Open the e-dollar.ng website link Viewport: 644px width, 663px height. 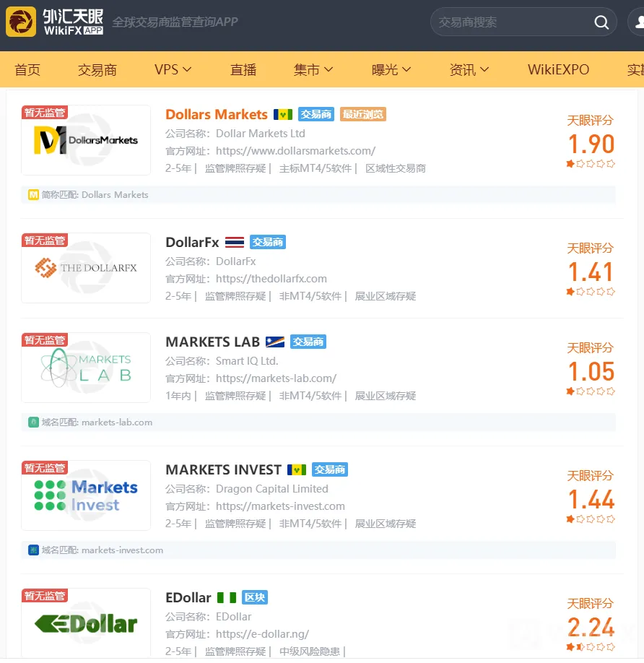tap(262, 634)
